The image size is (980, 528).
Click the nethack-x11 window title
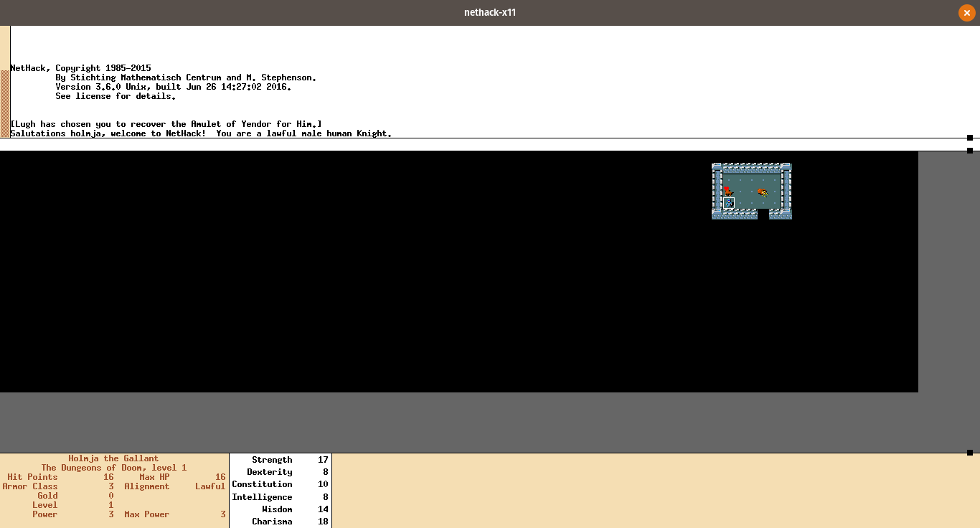[x=490, y=13]
